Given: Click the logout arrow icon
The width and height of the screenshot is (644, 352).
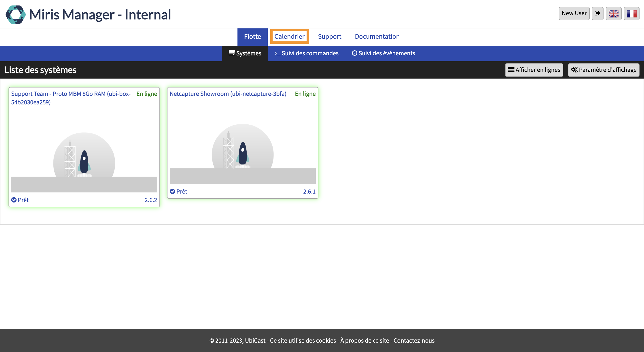Looking at the screenshot, I should pyautogui.click(x=597, y=13).
